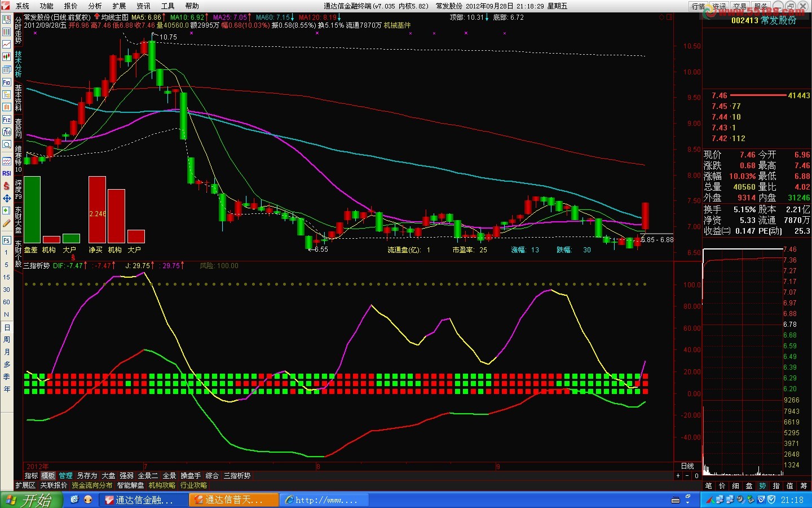Viewport: 812px width, 508px height.
Task: Select the weekly 周 period
Action: (x=7, y=340)
